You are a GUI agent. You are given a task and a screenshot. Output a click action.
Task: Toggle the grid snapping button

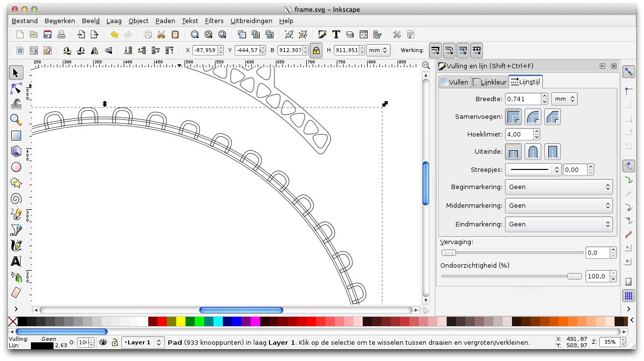628,296
